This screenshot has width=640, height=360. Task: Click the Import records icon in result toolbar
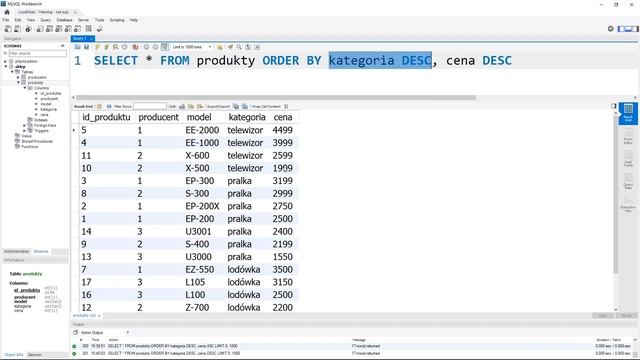[x=245, y=106]
